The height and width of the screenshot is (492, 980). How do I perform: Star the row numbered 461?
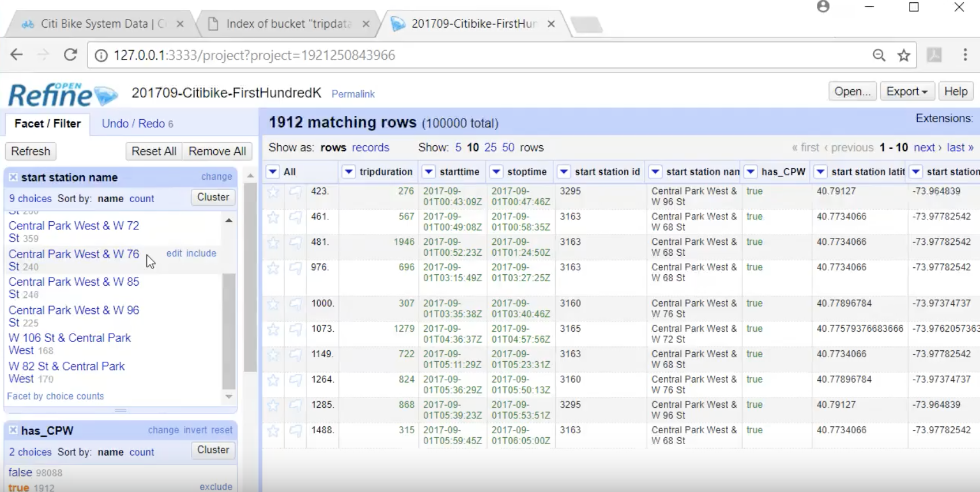(x=273, y=217)
